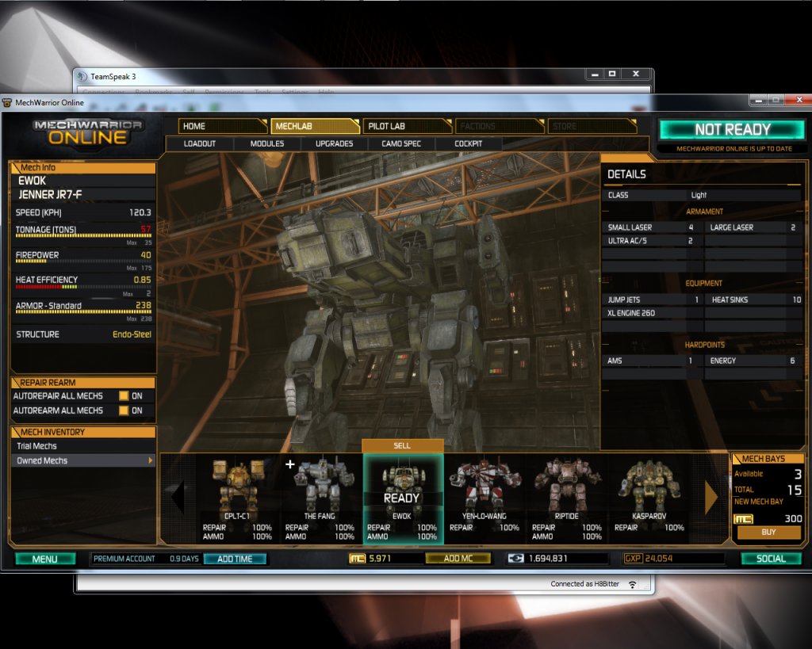This screenshot has height=649, width=812.
Task: Click the MECH INVENTORY panel header
Action: [83, 432]
